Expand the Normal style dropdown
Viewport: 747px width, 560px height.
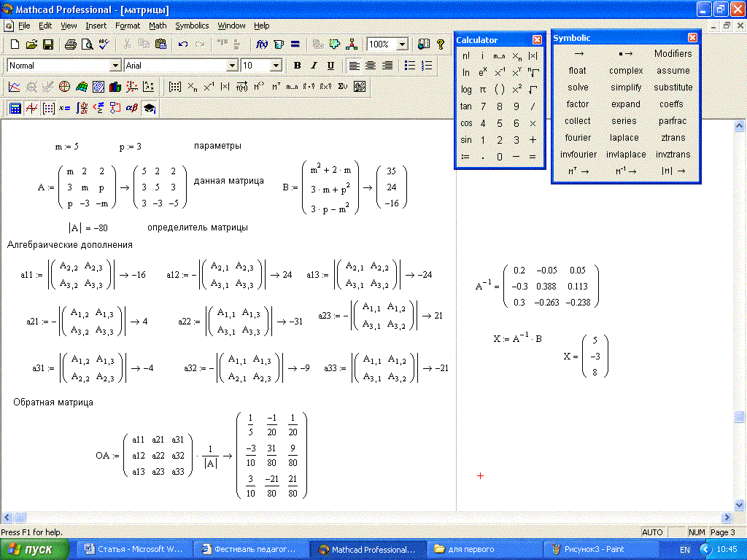point(115,66)
